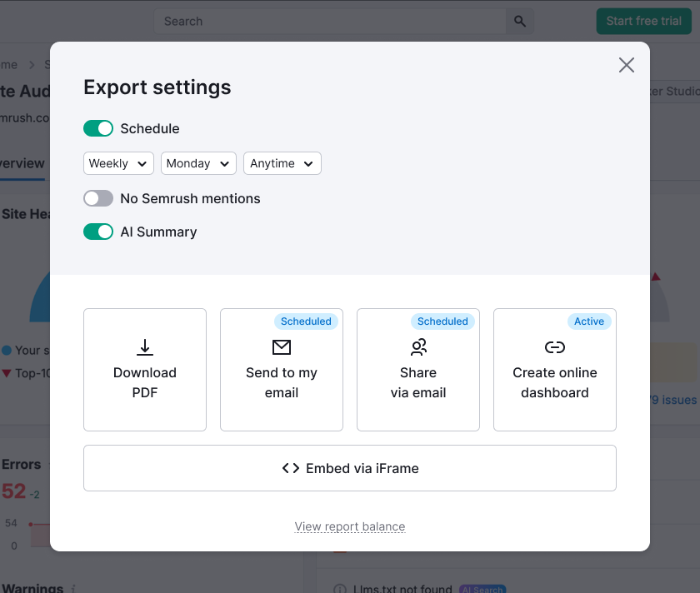The width and height of the screenshot is (700, 593).
Task: Focus the Search input field
Action: [330, 21]
